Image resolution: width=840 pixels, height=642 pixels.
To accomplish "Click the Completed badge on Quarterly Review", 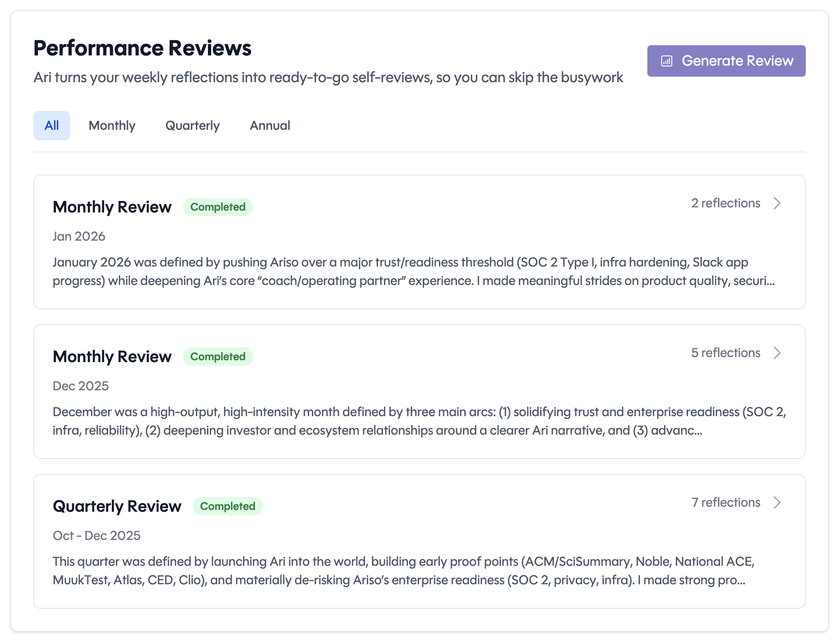I will pos(227,506).
